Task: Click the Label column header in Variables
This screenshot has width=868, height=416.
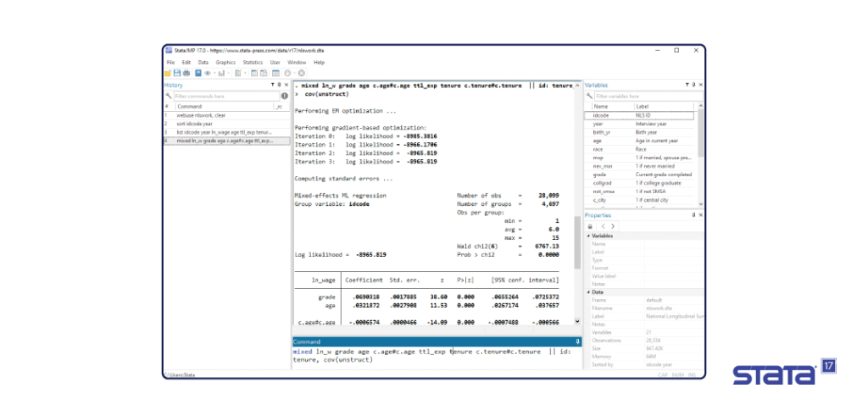Action: tap(665, 106)
